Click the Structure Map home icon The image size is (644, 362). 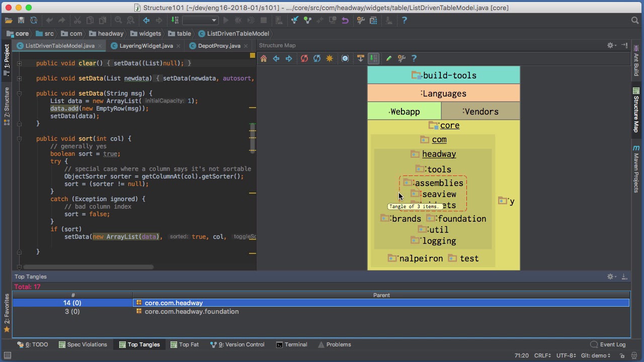click(x=263, y=58)
